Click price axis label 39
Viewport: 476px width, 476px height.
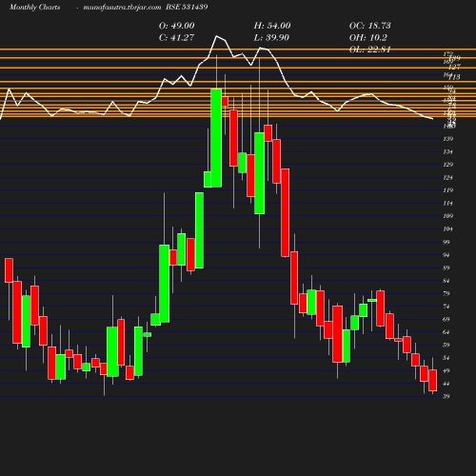click(x=446, y=396)
